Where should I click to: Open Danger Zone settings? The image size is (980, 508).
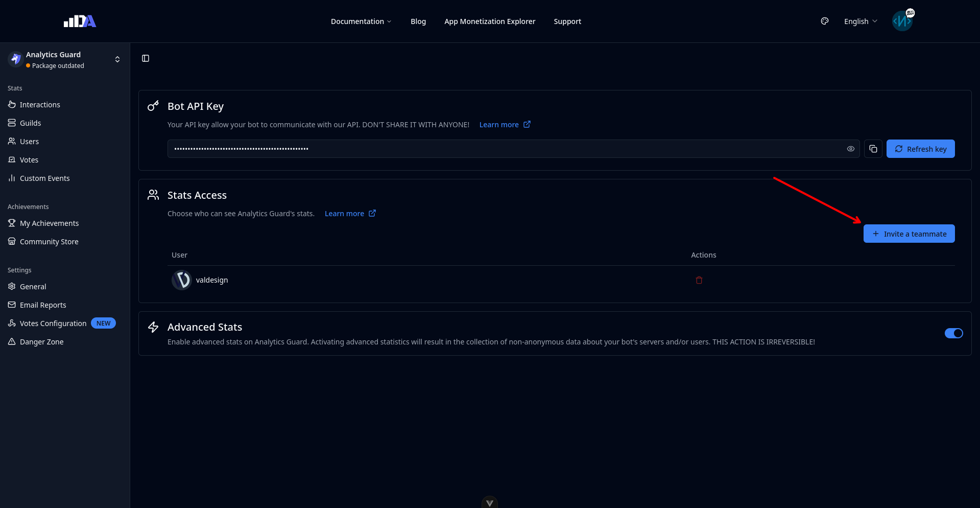pos(41,342)
